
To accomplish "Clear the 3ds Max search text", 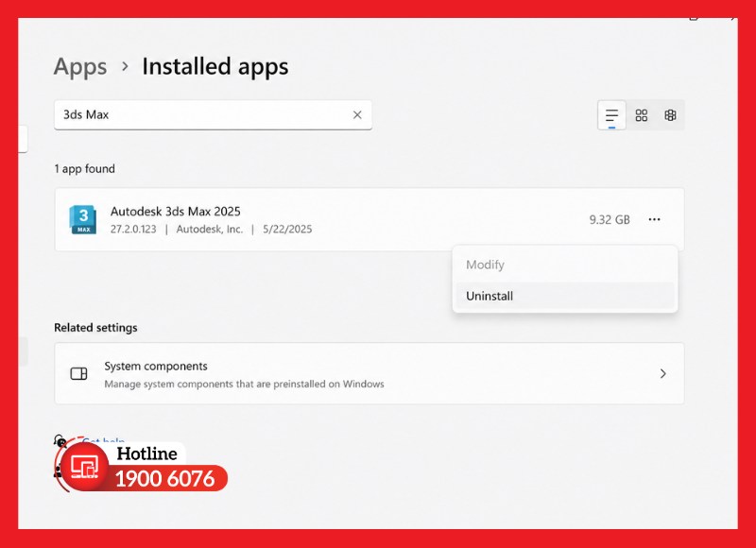I will 357,114.
